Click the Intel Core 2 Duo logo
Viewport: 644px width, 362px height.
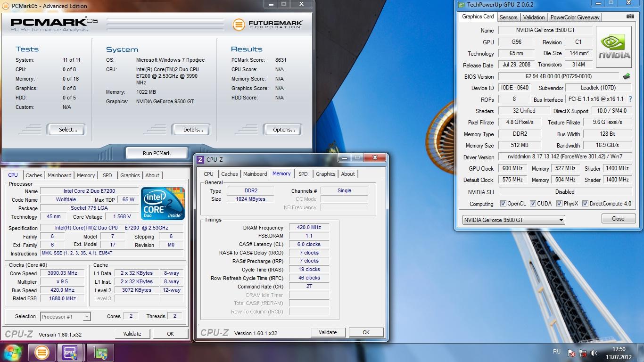pos(163,203)
